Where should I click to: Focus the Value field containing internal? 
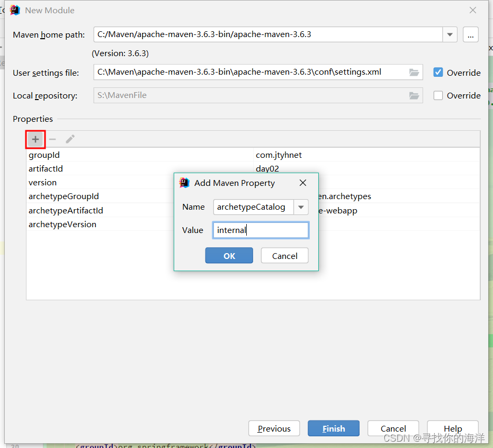coord(261,230)
